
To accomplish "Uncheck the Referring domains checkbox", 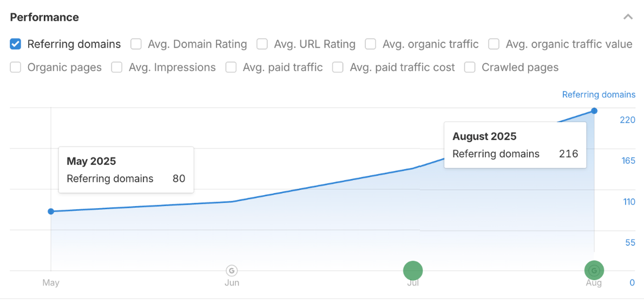I will point(16,44).
